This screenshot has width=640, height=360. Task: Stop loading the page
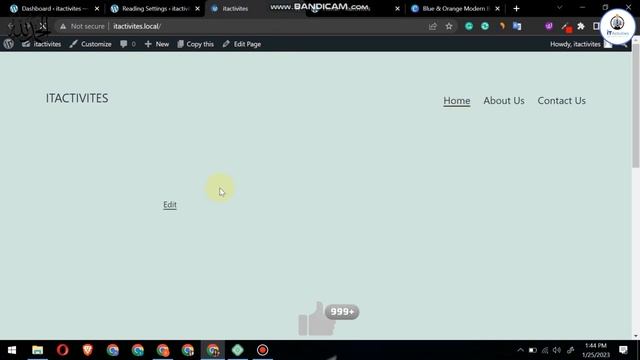coord(43,26)
